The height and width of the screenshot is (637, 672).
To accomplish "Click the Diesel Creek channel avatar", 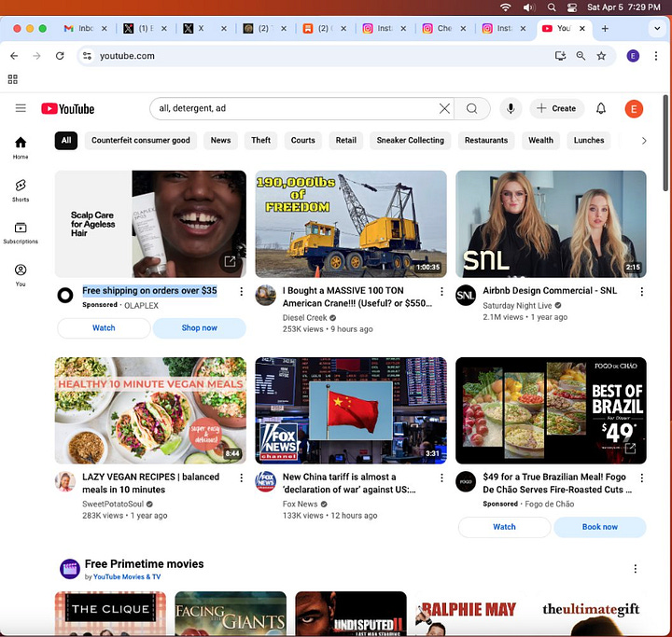I will 265,295.
